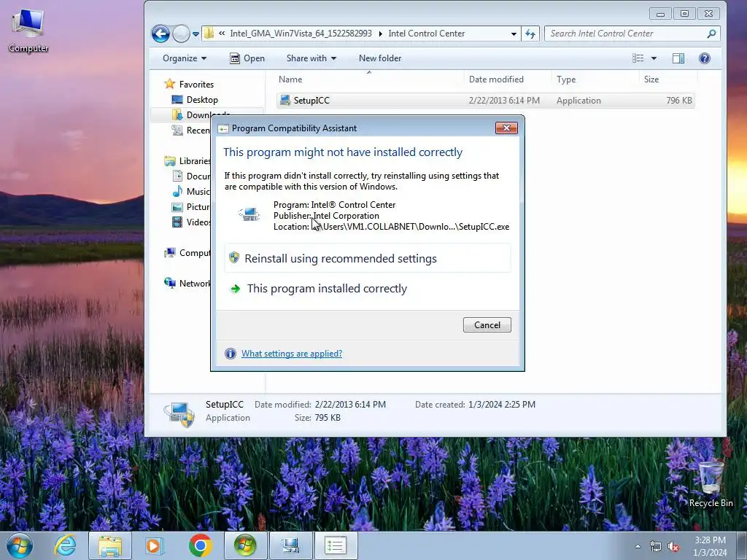Image resolution: width=747 pixels, height=560 pixels.
Task: Open Libraries in the navigation pane
Action: pos(187,161)
